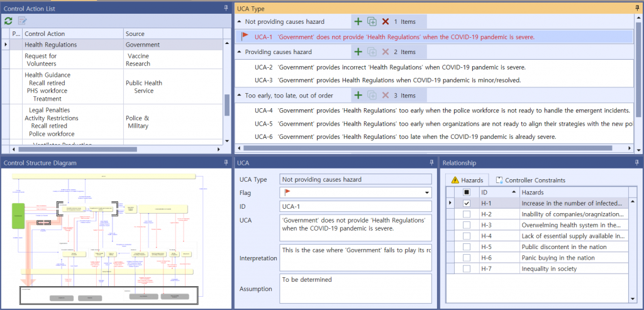Duplicate item in Providing causes hazard group
Screen dimensions: 644x310
(x=372, y=52)
